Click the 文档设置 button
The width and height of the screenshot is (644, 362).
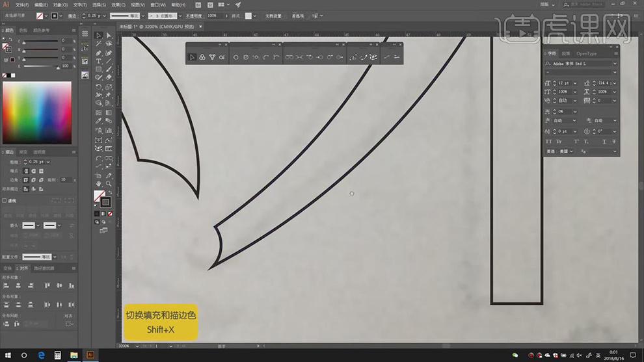pos(273,16)
